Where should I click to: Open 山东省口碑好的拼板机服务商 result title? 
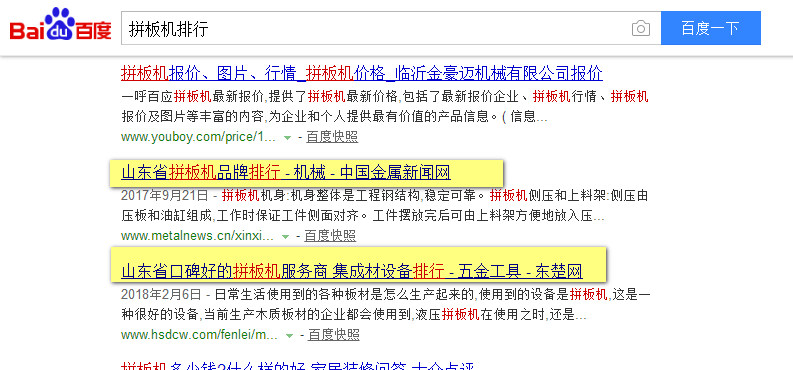click(x=351, y=271)
